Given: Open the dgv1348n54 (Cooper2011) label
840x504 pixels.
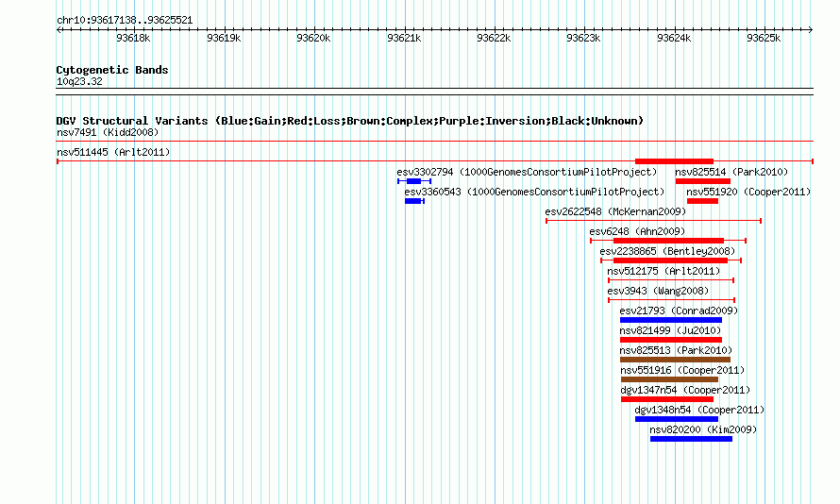Looking at the screenshot, I should tap(699, 410).
